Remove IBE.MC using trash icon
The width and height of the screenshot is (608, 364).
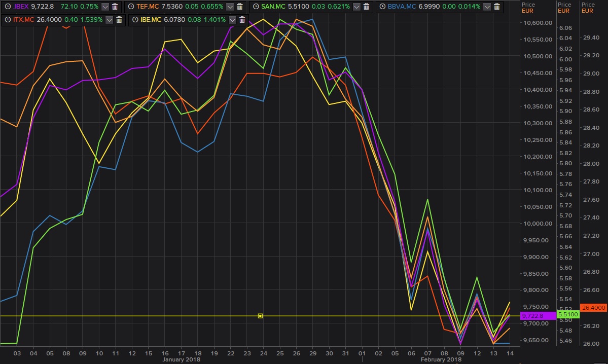click(x=242, y=19)
